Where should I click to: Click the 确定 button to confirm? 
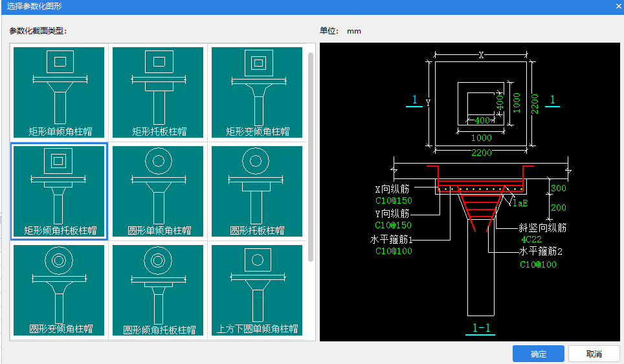pyautogui.click(x=538, y=354)
